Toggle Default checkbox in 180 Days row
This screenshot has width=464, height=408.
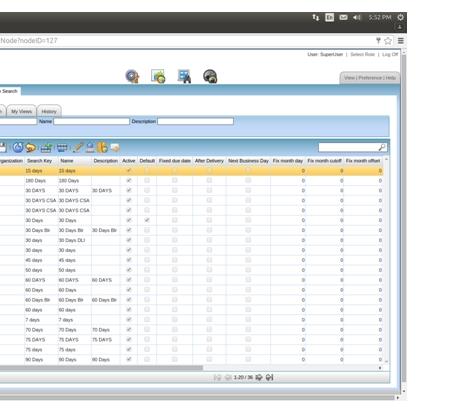(147, 180)
